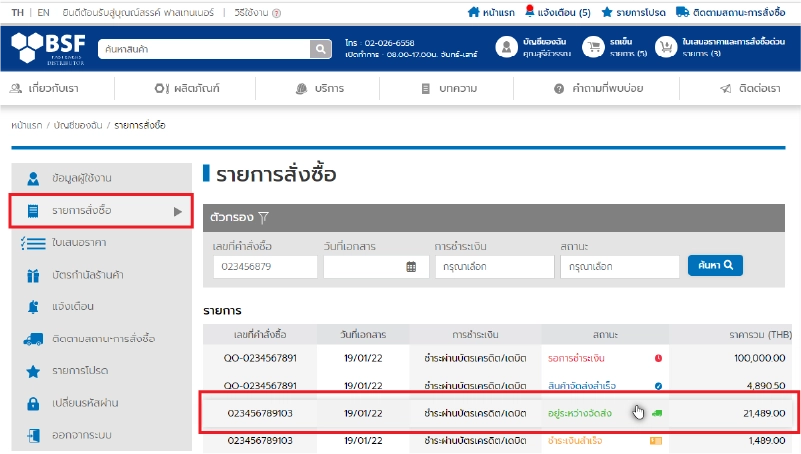
Task: Click the order number input field
Action: (x=265, y=267)
